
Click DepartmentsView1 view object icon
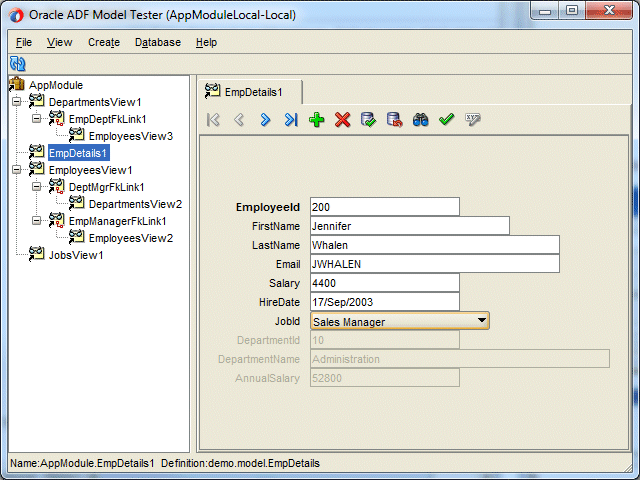pos(37,101)
